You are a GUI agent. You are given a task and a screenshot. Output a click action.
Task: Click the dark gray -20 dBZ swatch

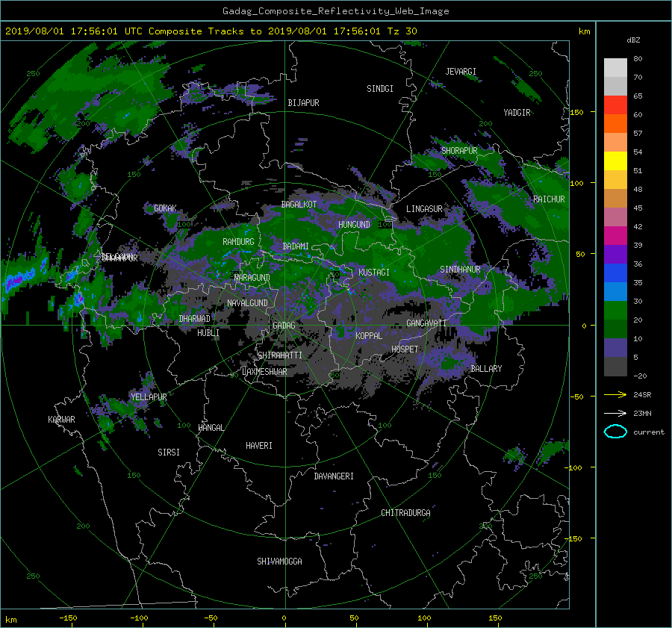click(615, 367)
